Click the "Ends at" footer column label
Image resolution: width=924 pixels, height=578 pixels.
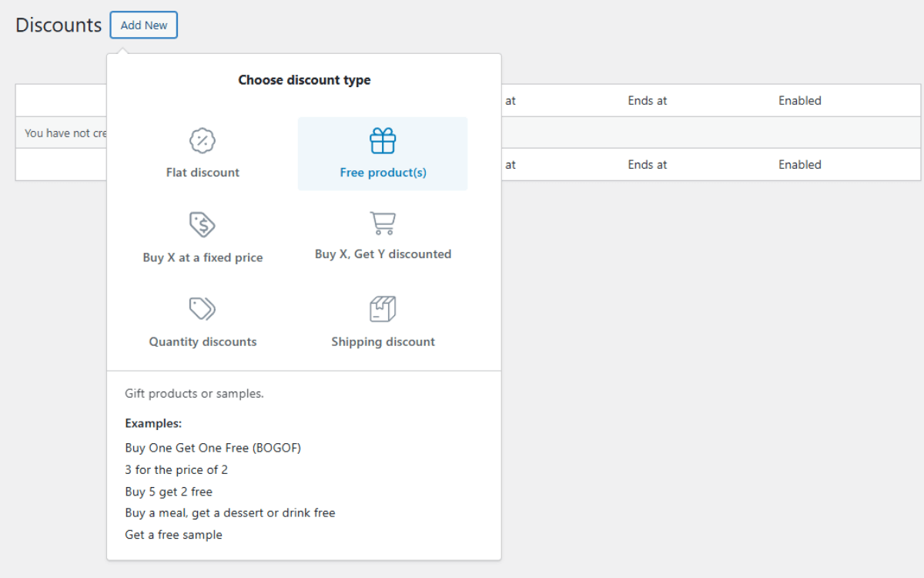(647, 165)
